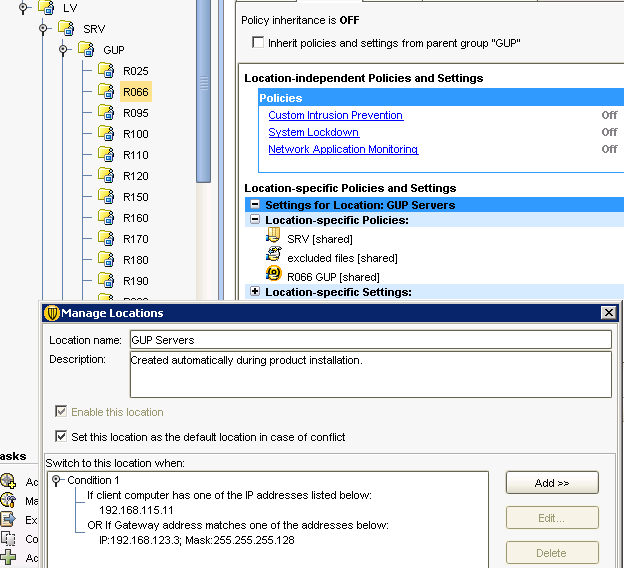Open System Lockdown link

314,132
